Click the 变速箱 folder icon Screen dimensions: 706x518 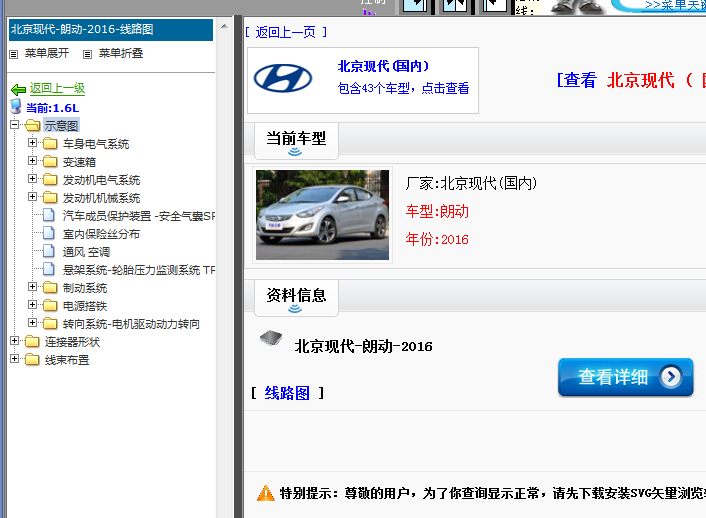click(50, 162)
